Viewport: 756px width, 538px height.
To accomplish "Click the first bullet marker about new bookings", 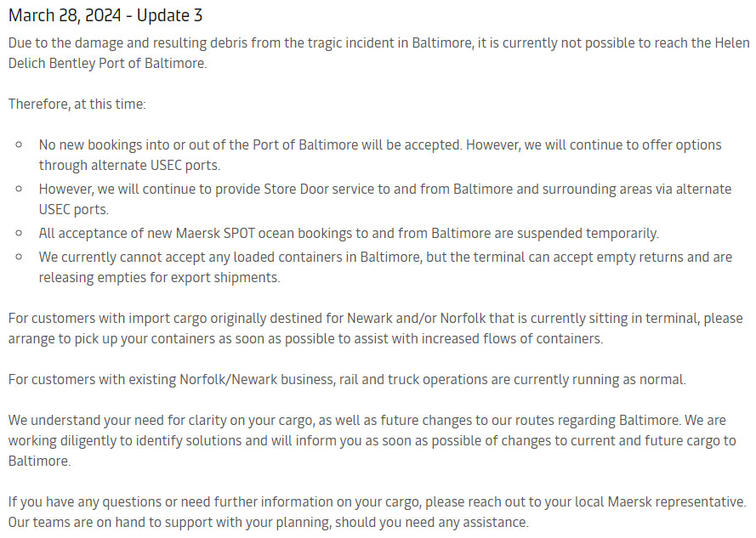I will (19, 144).
